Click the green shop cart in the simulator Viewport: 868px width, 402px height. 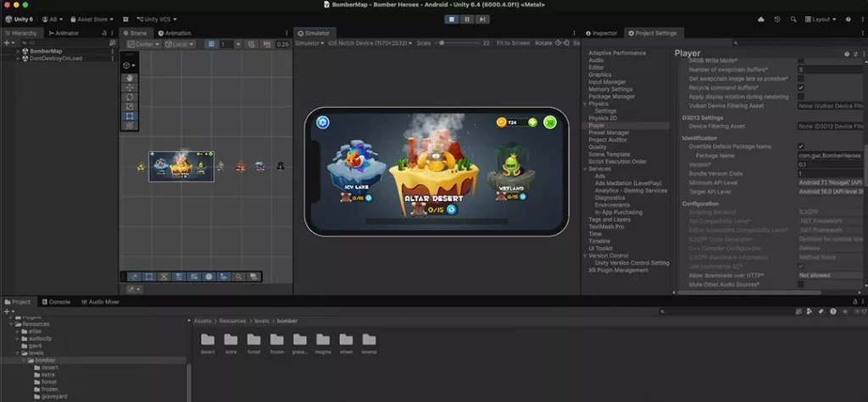coord(549,122)
